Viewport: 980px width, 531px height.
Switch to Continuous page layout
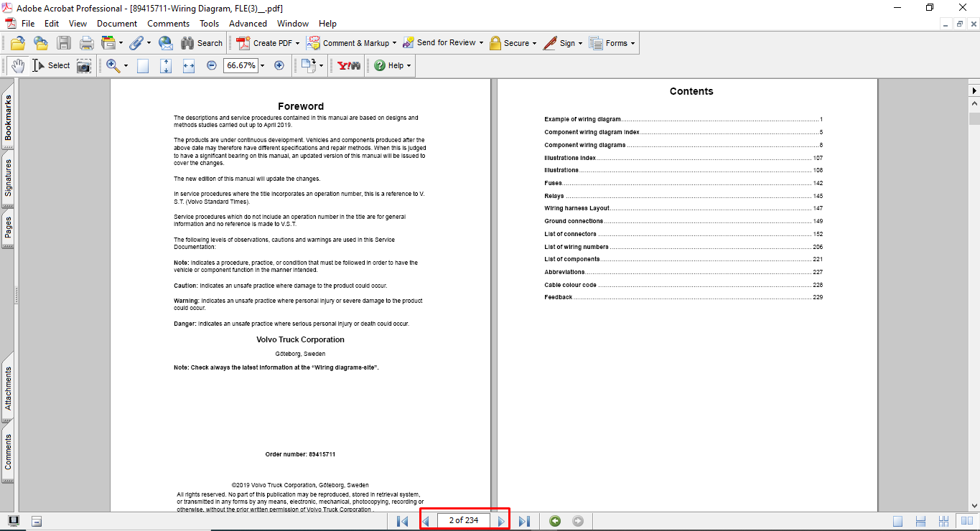pos(921,521)
